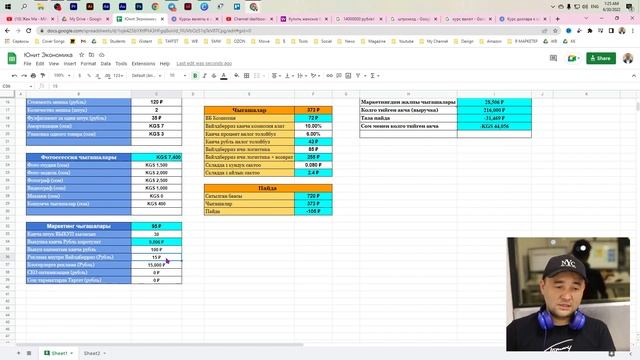
Task: Open the fill color picker
Action: [x=236, y=76]
